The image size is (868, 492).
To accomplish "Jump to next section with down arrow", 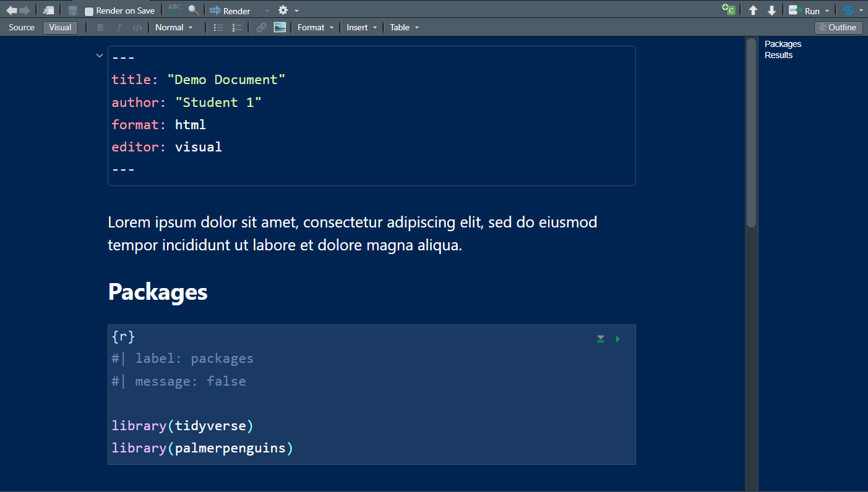I will pyautogui.click(x=771, y=11).
